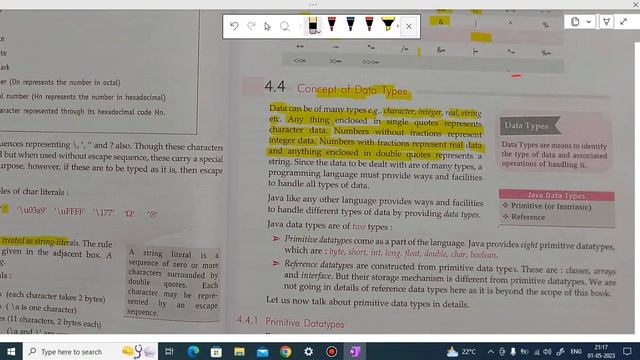Activate the Lasso Select tool
The image size is (640, 360).
(x=285, y=27)
